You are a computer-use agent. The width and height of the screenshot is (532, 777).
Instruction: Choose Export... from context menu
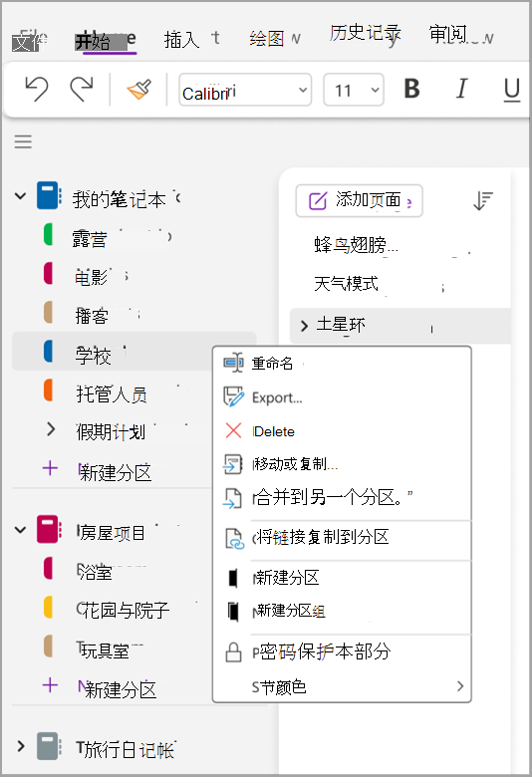[x=277, y=397]
